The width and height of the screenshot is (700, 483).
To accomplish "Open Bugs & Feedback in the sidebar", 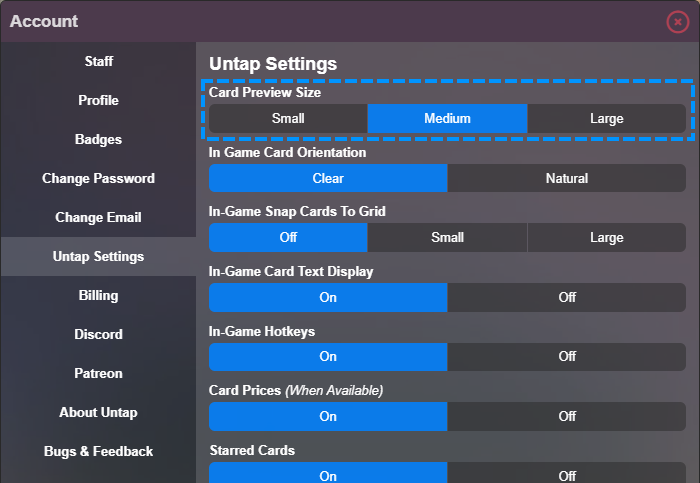I will tap(98, 451).
